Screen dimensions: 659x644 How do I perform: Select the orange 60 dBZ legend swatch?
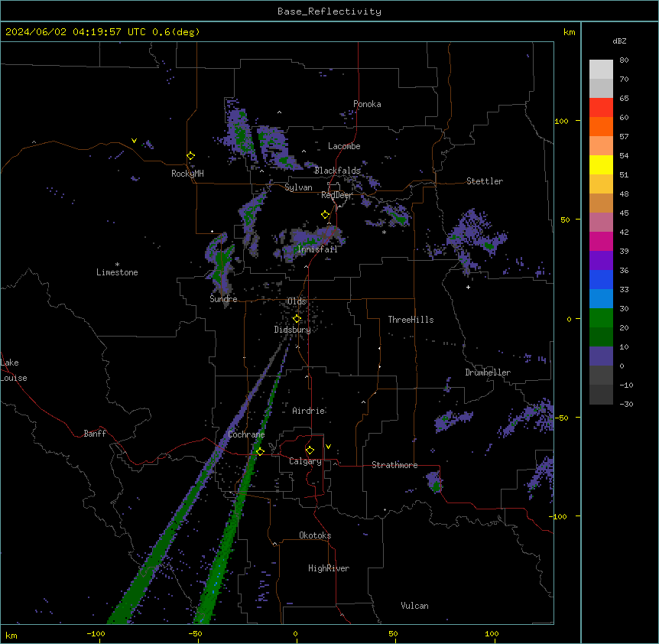coord(601,126)
